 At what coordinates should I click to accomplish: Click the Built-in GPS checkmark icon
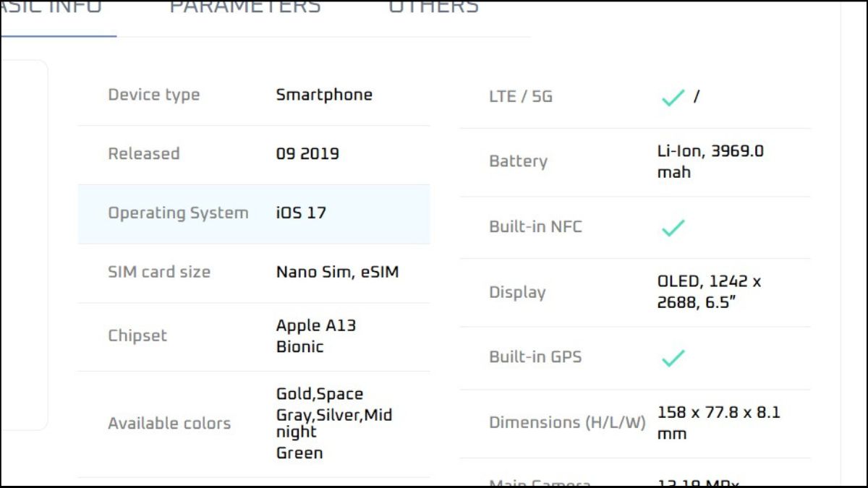tap(673, 357)
